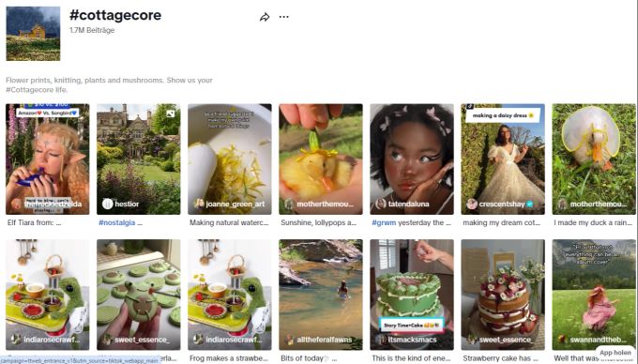This screenshot has height=364, width=638.
Task: Click the joanne_green_art avatar icon
Action: coord(199,204)
